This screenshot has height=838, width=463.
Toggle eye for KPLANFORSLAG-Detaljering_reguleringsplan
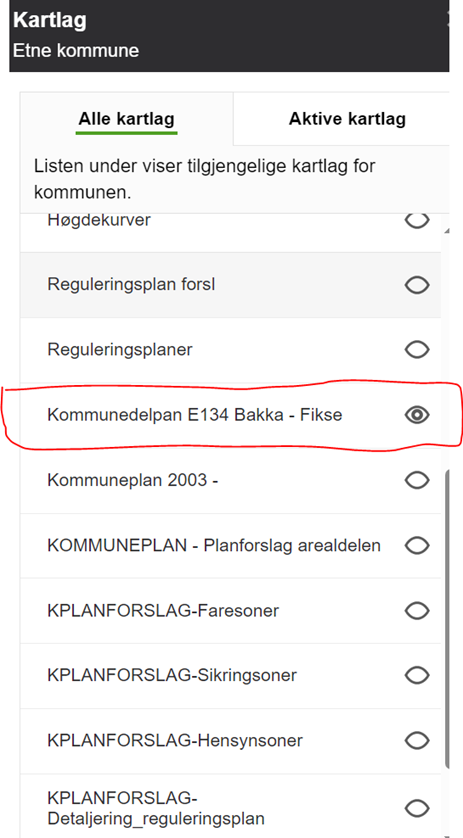416,808
